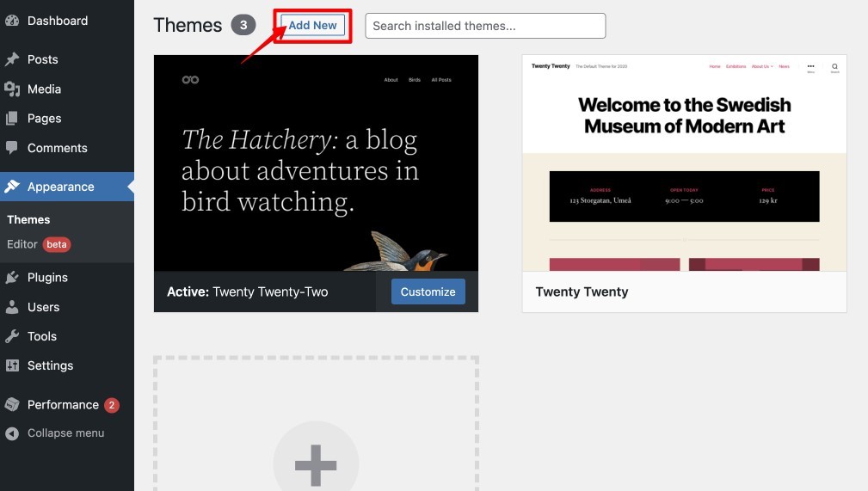Click the Appearance paintbrush icon
Viewport: 868px width, 491px height.
tap(12, 187)
